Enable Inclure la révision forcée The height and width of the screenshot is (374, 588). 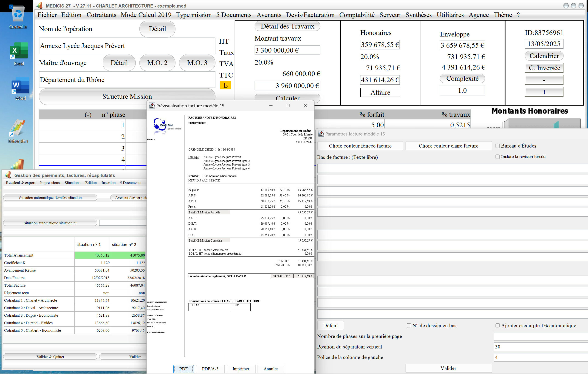click(498, 157)
